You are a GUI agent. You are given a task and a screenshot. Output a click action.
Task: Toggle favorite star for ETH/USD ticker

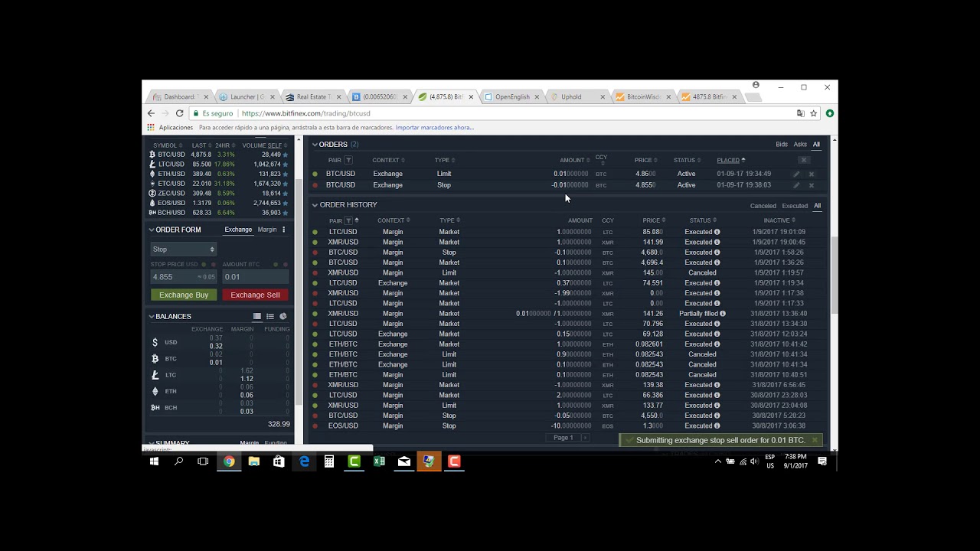286,174
